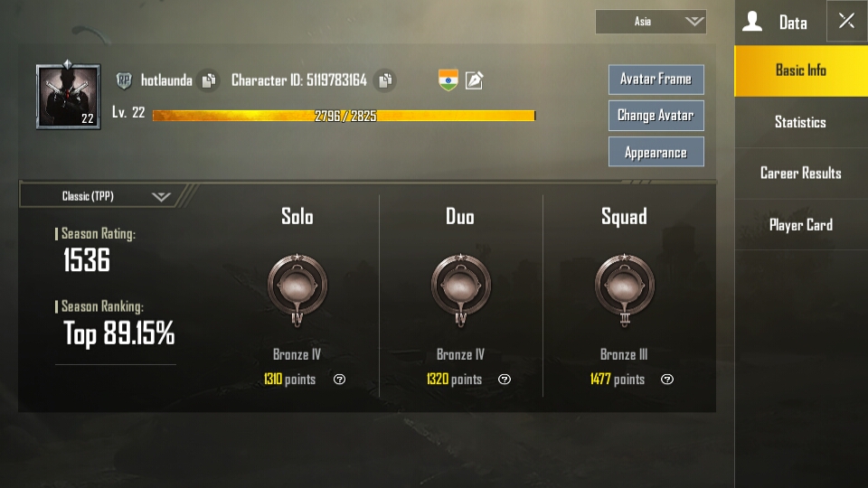Open the edit profile pencil icon

(474, 80)
